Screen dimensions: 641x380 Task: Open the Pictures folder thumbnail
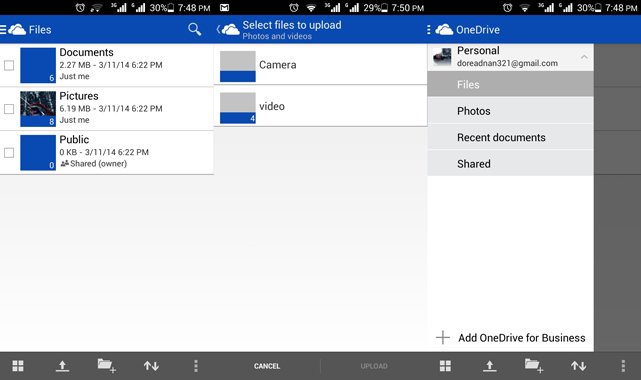click(38, 109)
